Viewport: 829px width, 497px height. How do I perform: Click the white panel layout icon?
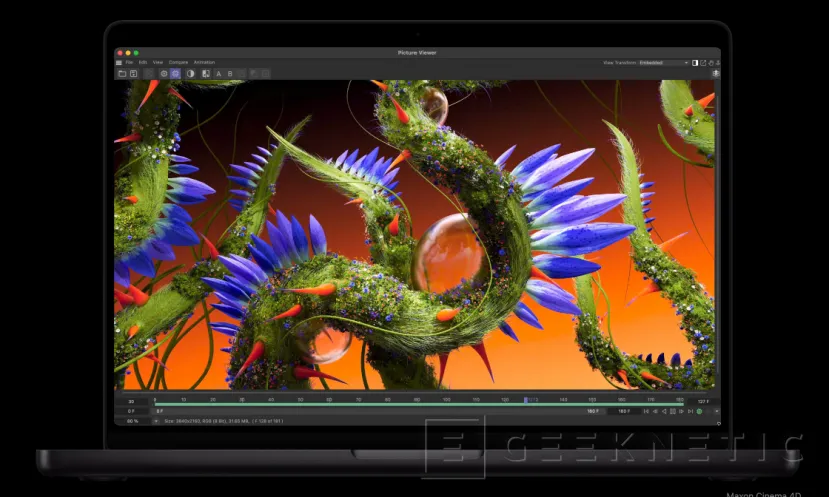[x=695, y=62]
